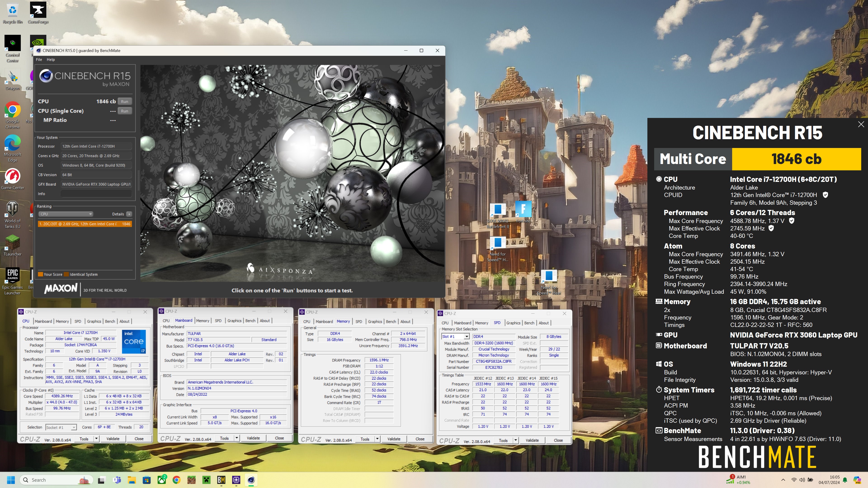Image resolution: width=868 pixels, height=488 pixels.
Task: Show hidden system tray icons chevron
Action: (783, 480)
